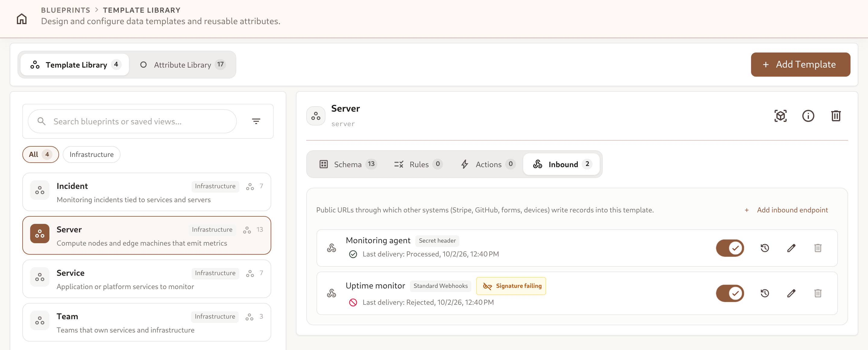The width and height of the screenshot is (868, 350).
Task: Click Secret header tag
Action: pyautogui.click(x=437, y=240)
